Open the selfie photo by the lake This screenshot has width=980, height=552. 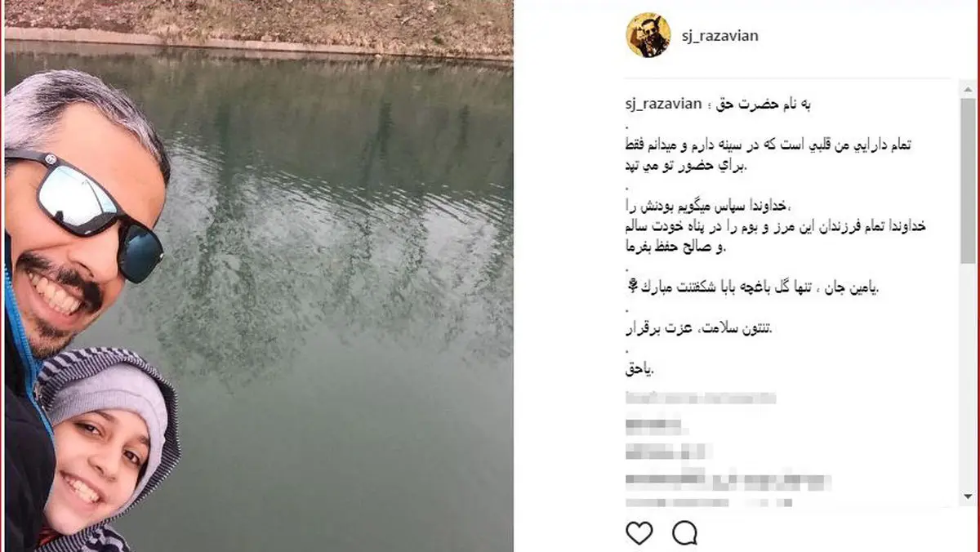pyautogui.click(x=258, y=276)
